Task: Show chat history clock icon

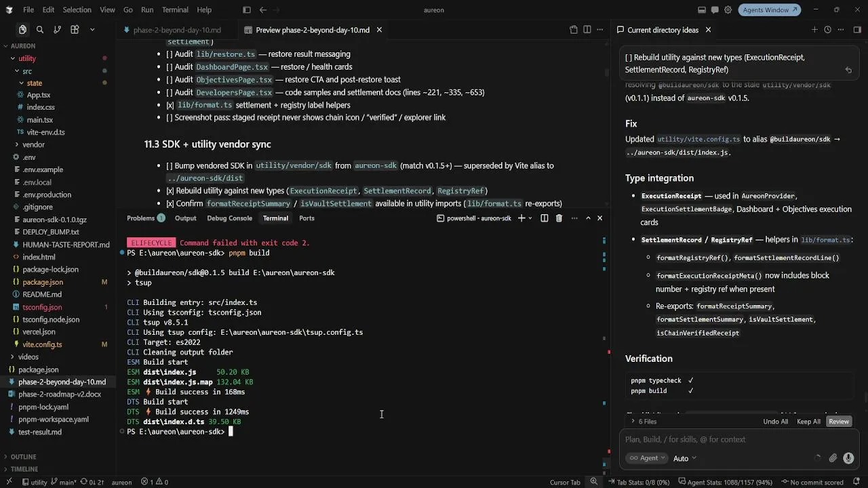Action: click(x=827, y=30)
